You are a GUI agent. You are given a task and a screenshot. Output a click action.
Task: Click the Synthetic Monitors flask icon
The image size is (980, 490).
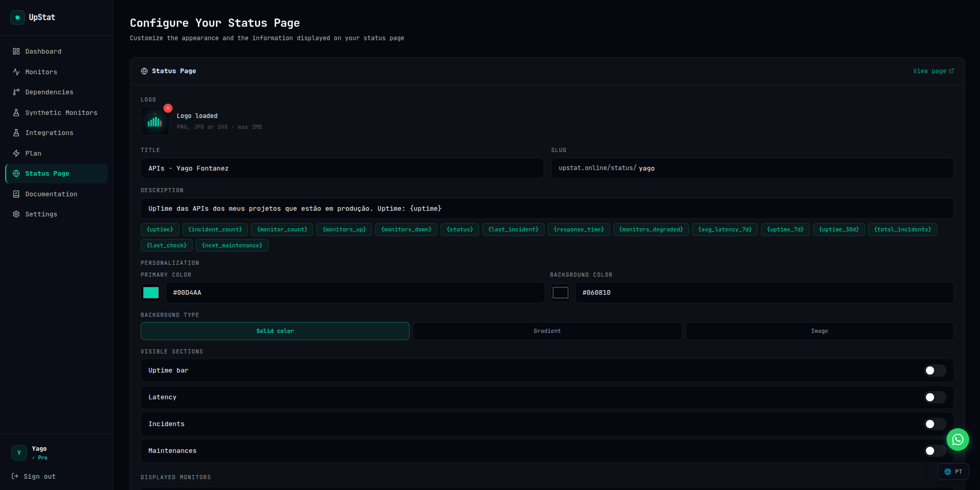(16, 113)
